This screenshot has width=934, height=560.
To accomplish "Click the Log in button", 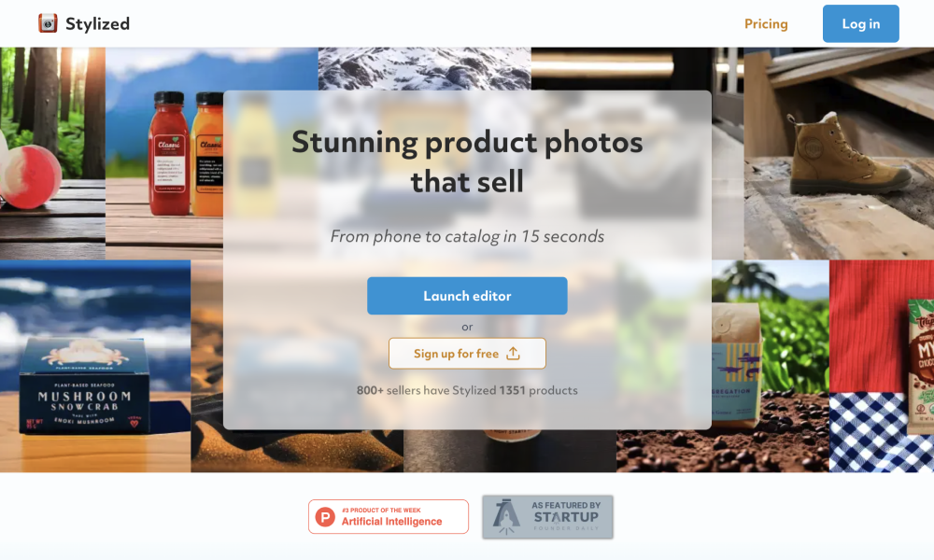I will 861,24.
